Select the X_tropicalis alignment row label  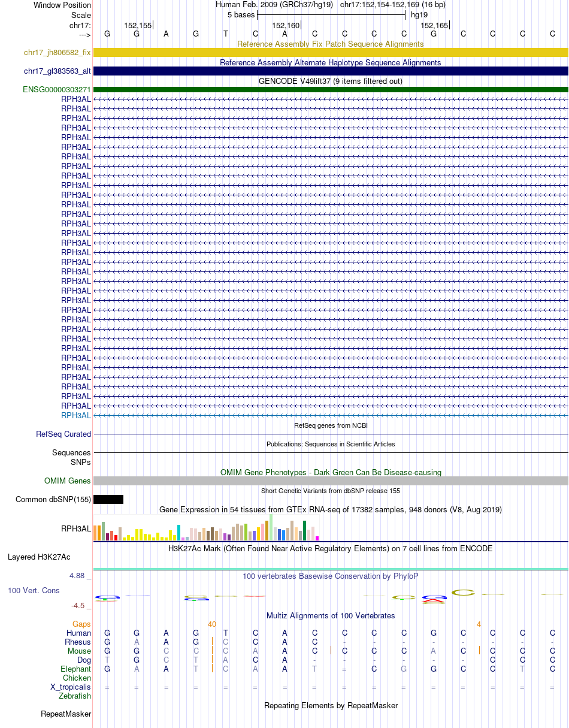71,687
